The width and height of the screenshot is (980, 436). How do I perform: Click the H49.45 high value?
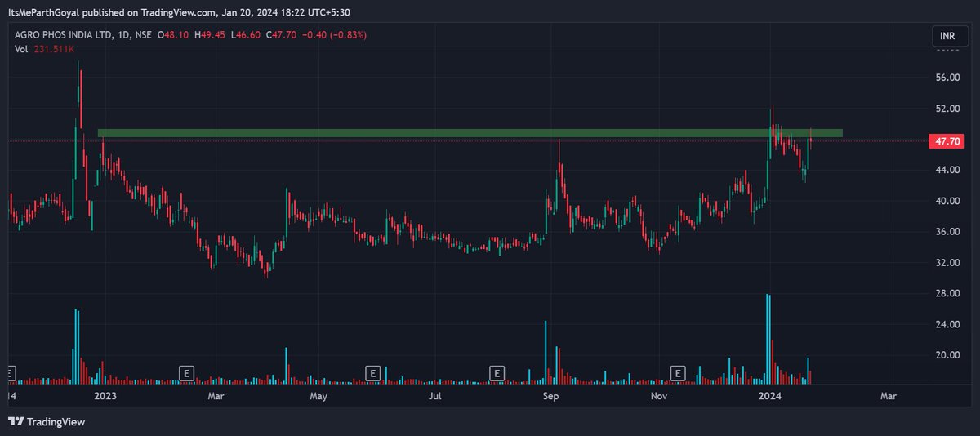pyautogui.click(x=211, y=35)
